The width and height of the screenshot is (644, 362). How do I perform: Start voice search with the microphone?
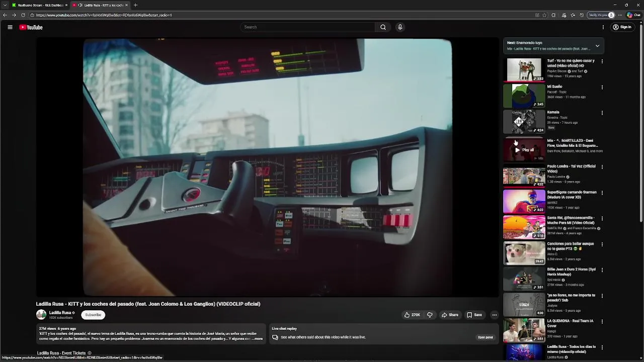click(x=400, y=27)
